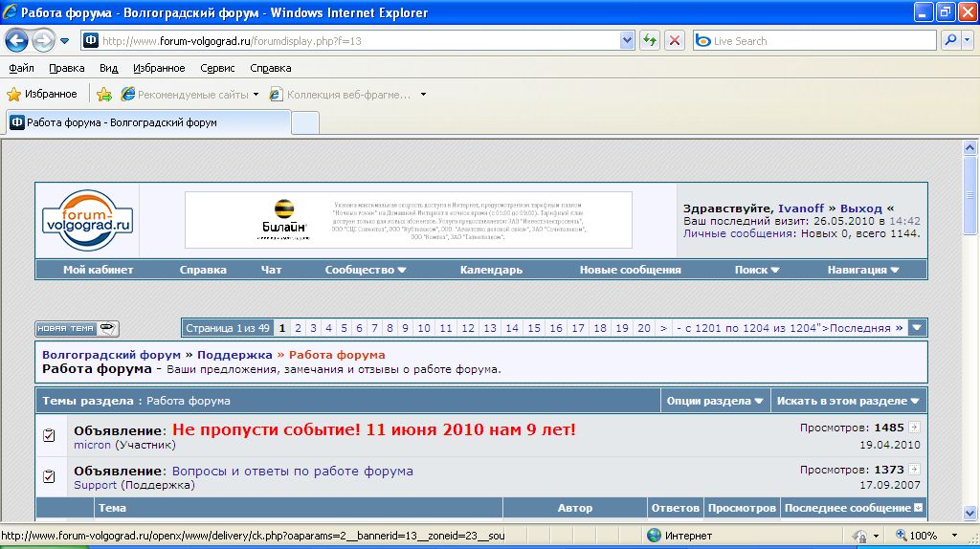Open Favorites star button
The image size is (980, 549).
pos(42,94)
